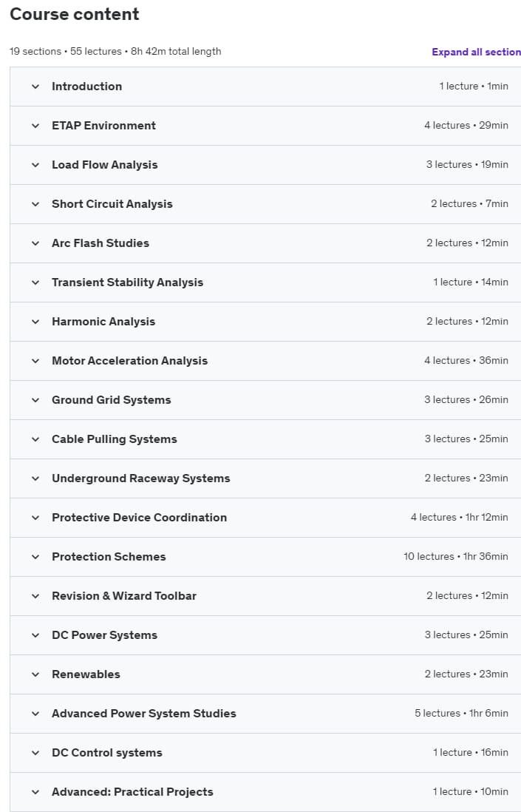Open Underground Raceway Systems section
Screen dimensions: 521x812
[265, 478]
